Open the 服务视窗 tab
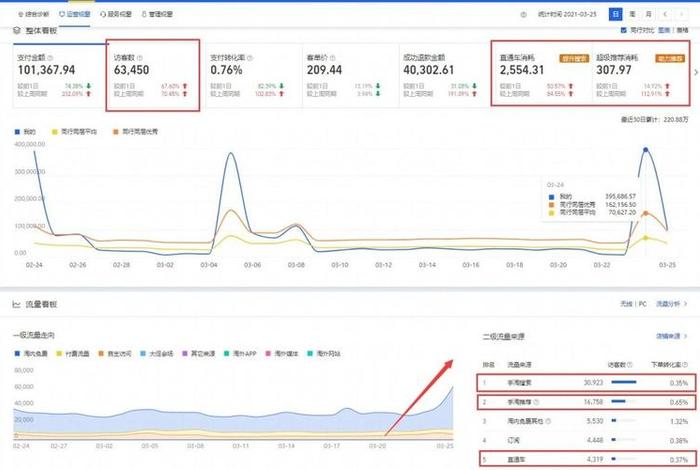This screenshot has height=470, width=700. click(116, 14)
